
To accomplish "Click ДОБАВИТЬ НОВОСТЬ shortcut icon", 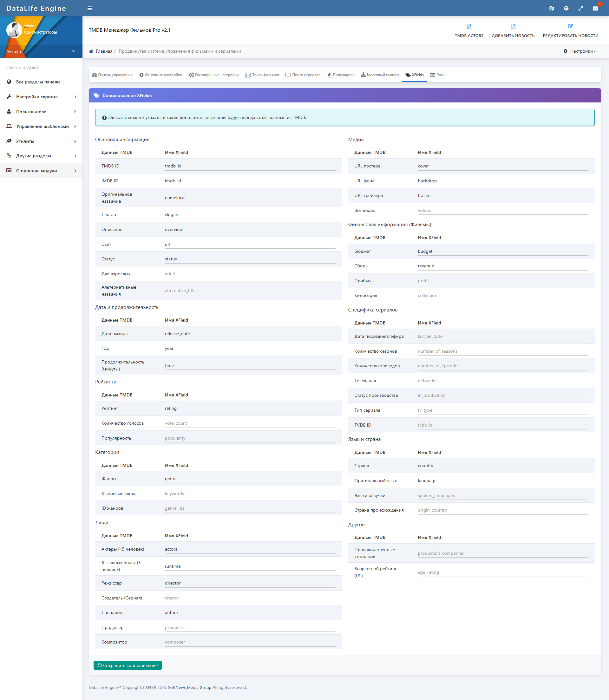I will [513, 27].
